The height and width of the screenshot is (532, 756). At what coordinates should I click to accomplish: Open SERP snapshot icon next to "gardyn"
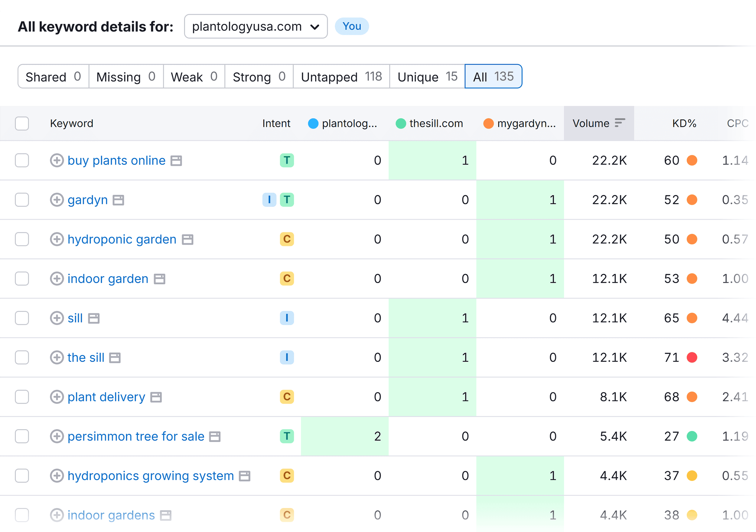(x=119, y=200)
